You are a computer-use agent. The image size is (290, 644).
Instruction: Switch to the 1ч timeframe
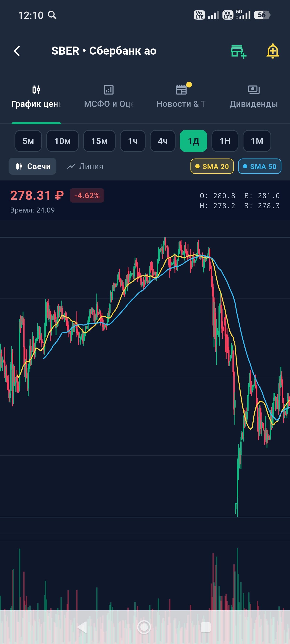point(133,141)
